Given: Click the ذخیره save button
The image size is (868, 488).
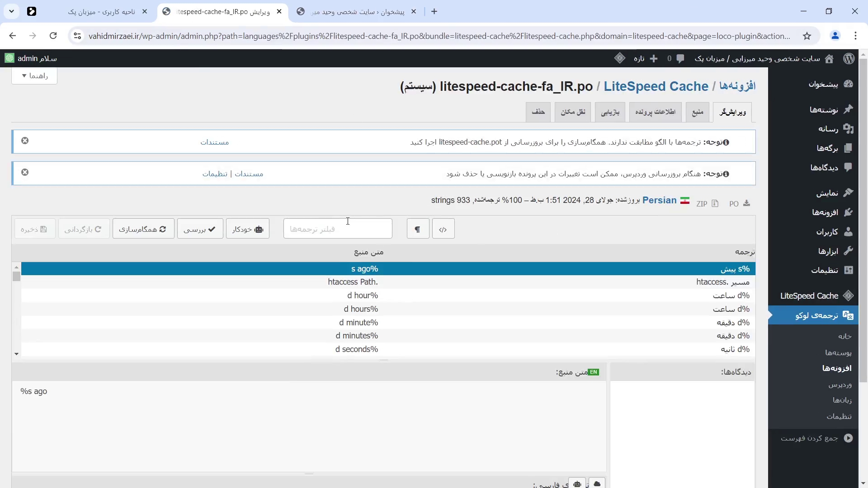Looking at the screenshot, I should click(x=34, y=229).
